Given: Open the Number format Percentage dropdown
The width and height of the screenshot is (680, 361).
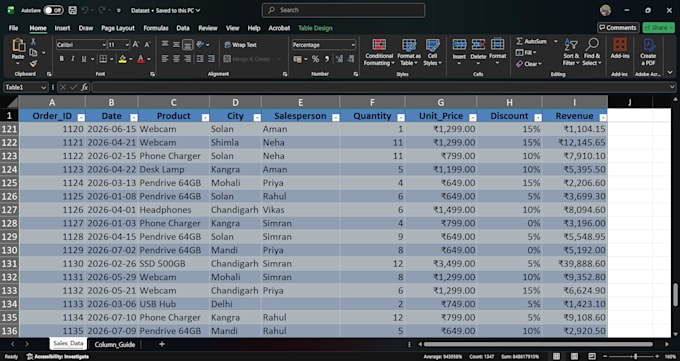Looking at the screenshot, I should click(353, 45).
